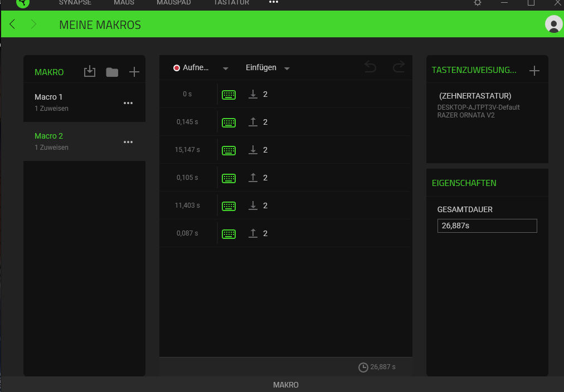Click the Razer Synapse logo icon

tap(23, 3)
